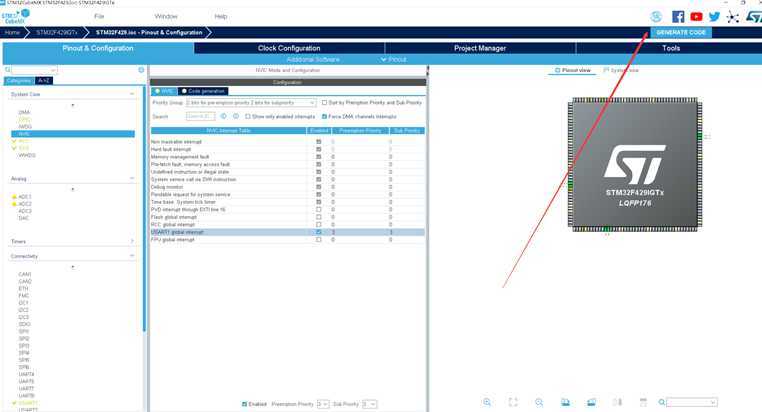Uncheck USART1 global interrupt enabled box
This screenshot has height=412, width=762.
pos(319,232)
